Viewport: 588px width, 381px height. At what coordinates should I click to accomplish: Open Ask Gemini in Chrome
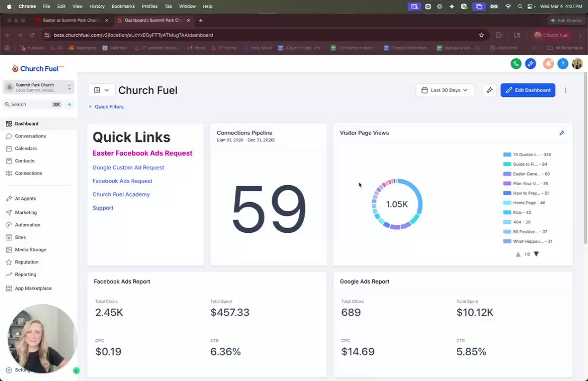[x=566, y=20]
